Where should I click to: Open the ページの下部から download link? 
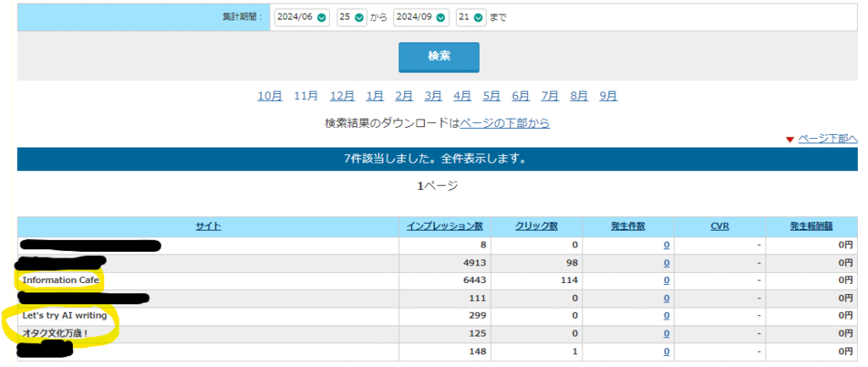[x=504, y=123]
